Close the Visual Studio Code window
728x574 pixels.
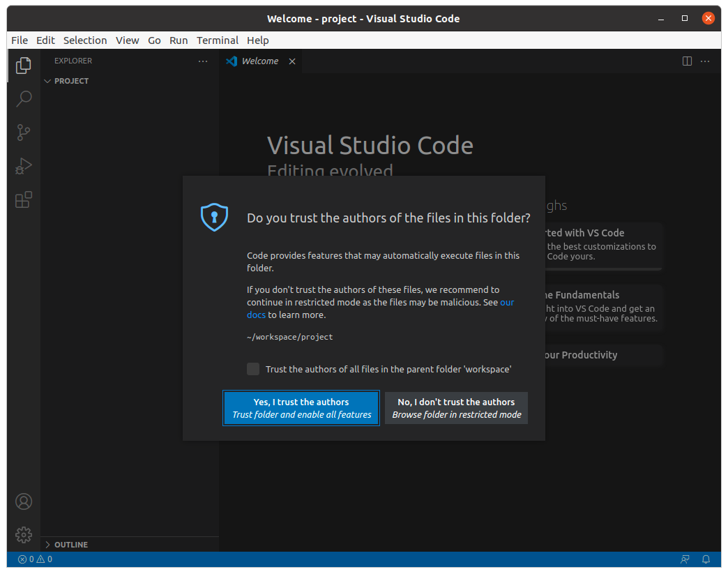coord(708,18)
